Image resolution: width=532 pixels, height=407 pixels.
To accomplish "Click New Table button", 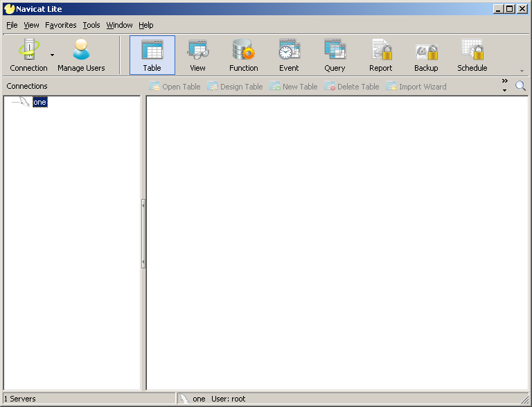I will click(x=294, y=87).
